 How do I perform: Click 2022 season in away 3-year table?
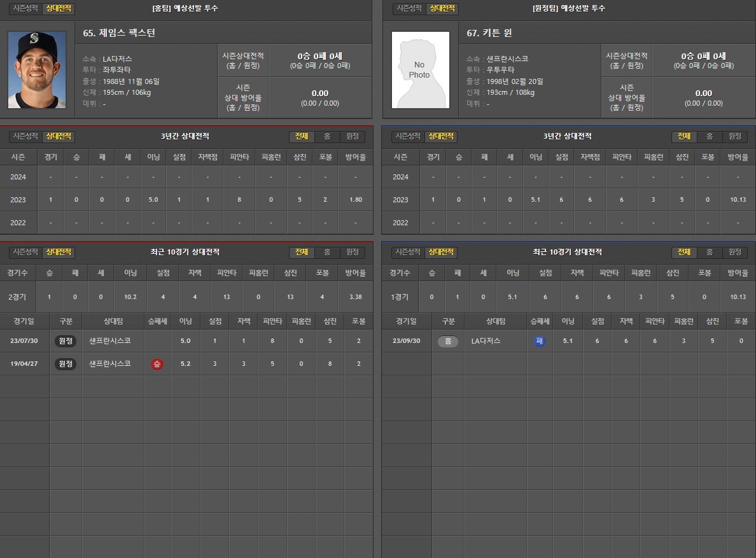click(401, 223)
